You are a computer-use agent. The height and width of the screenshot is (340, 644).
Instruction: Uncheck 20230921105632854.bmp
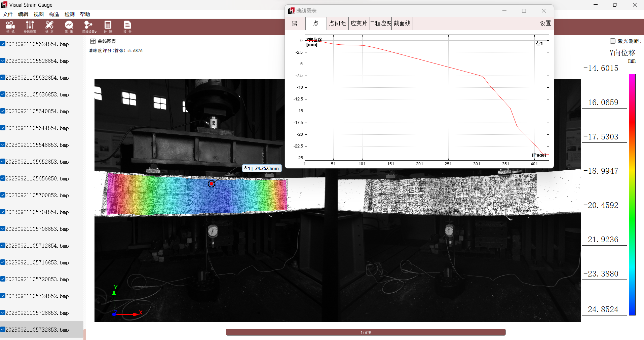coord(3,77)
